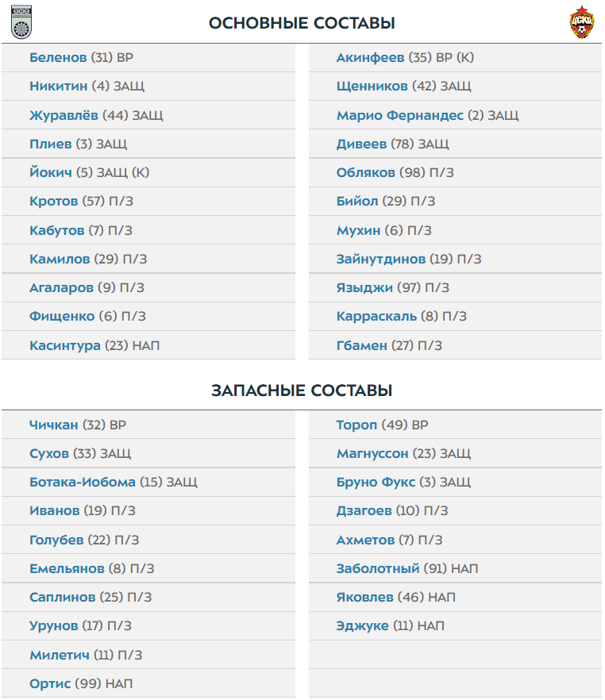The height and width of the screenshot is (700, 605).
Task: Open Щенников player profile
Action: (x=372, y=86)
